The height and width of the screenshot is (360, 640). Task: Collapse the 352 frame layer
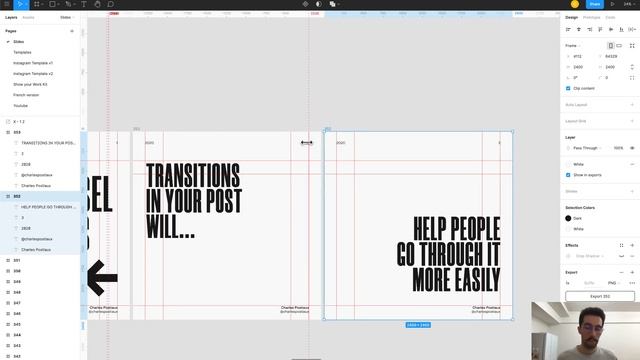tap(8, 196)
